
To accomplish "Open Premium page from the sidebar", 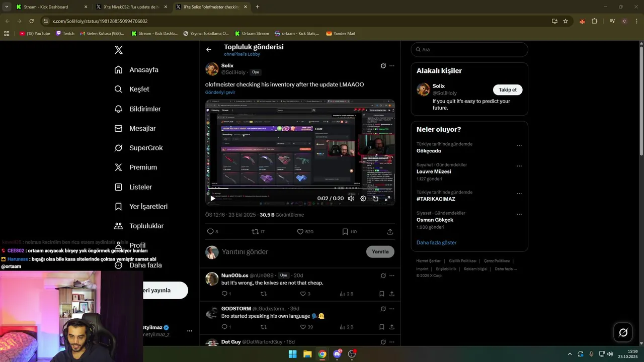I will (135, 167).
